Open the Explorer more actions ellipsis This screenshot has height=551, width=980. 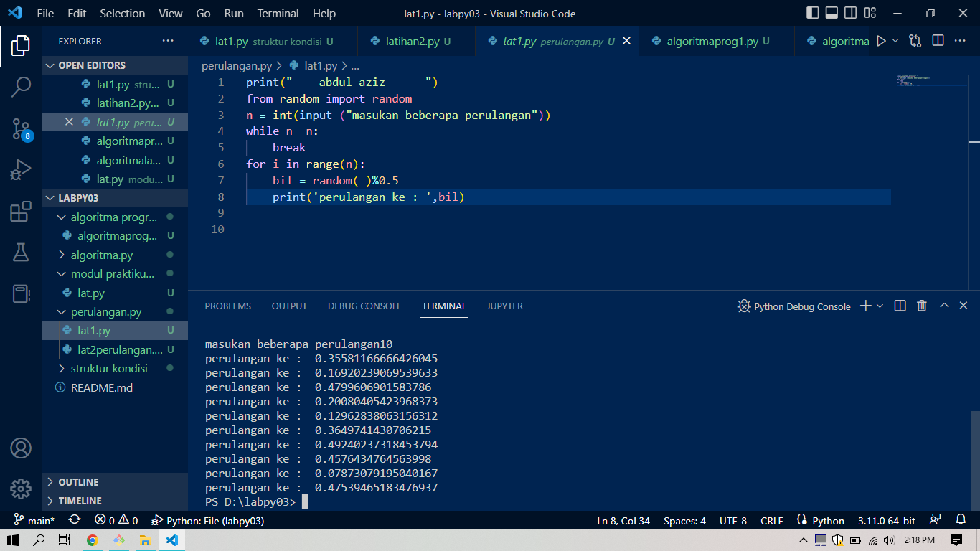pyautogui.click(x=168, y=41)
